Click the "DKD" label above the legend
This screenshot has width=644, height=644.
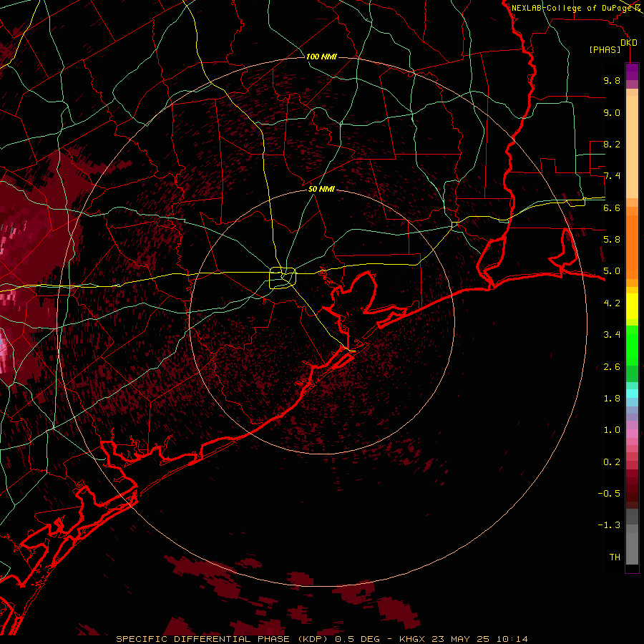[x=629, y=43]
